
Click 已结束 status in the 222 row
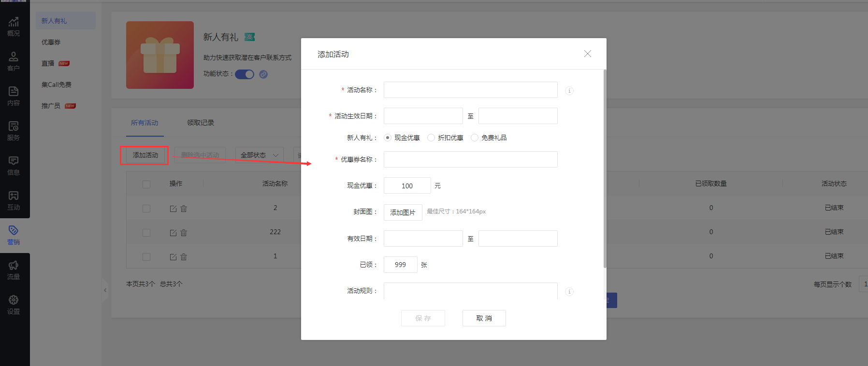tap(834, 232)
